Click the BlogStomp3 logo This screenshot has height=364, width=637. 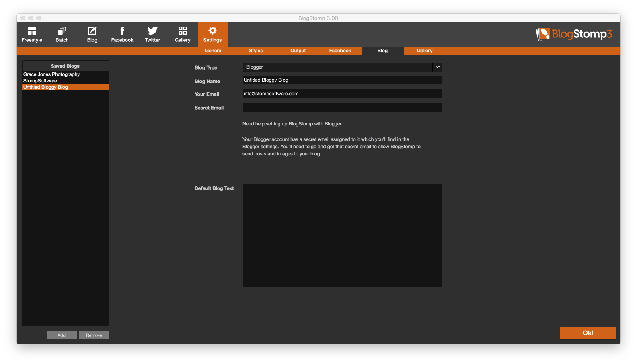tap(573, 34)
